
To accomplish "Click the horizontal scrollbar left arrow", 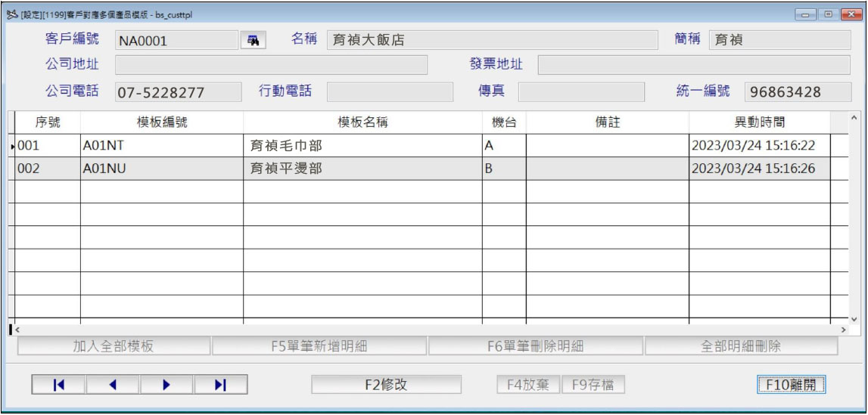I will (x=17, y=330).
